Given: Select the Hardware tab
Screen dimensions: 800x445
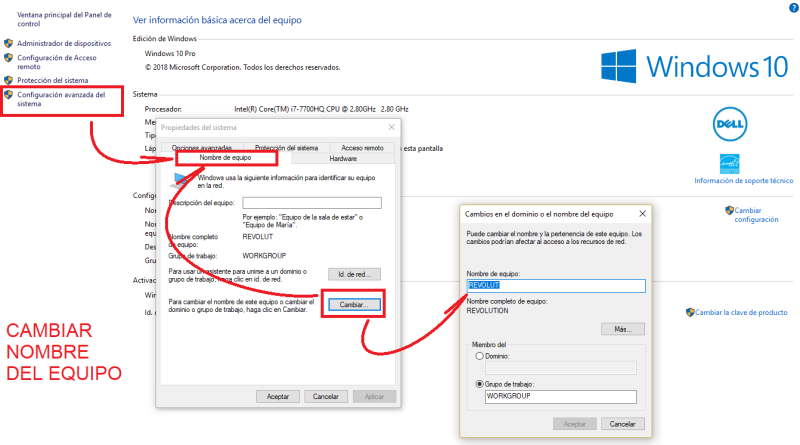Looking at the screenshot, I should [x=343, y=159].
